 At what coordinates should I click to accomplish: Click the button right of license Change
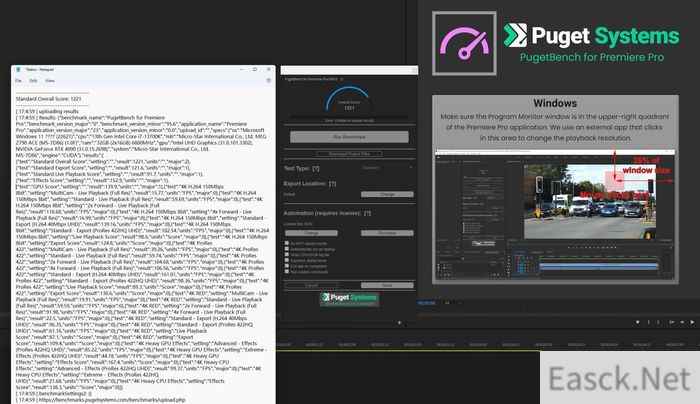tap(387, 233)
